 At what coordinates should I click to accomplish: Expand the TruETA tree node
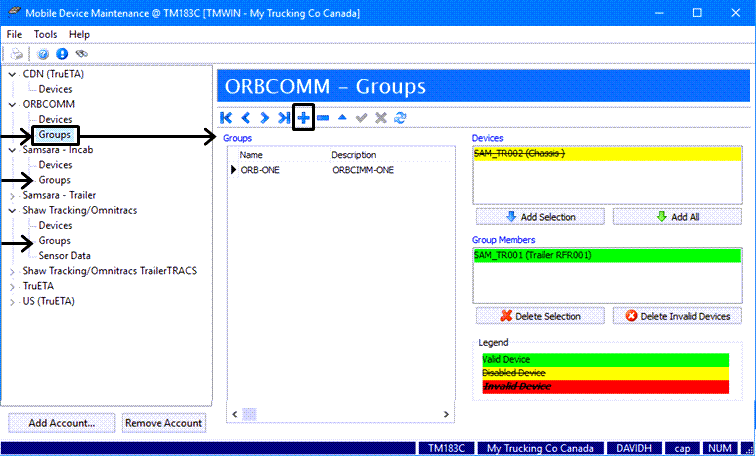[x=12, y=285]
